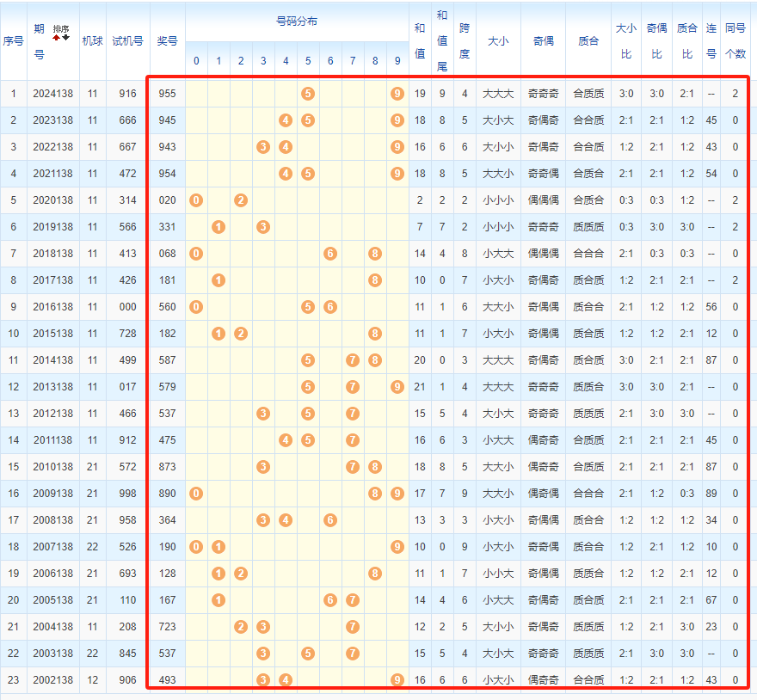Select the 同号个数 column header

click(735, 41)
